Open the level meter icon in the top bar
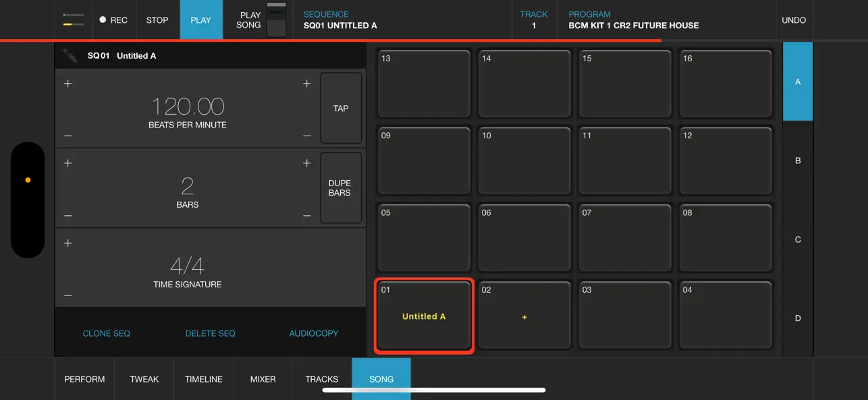This screenshot has width=868, height=400. click(74, 20)
